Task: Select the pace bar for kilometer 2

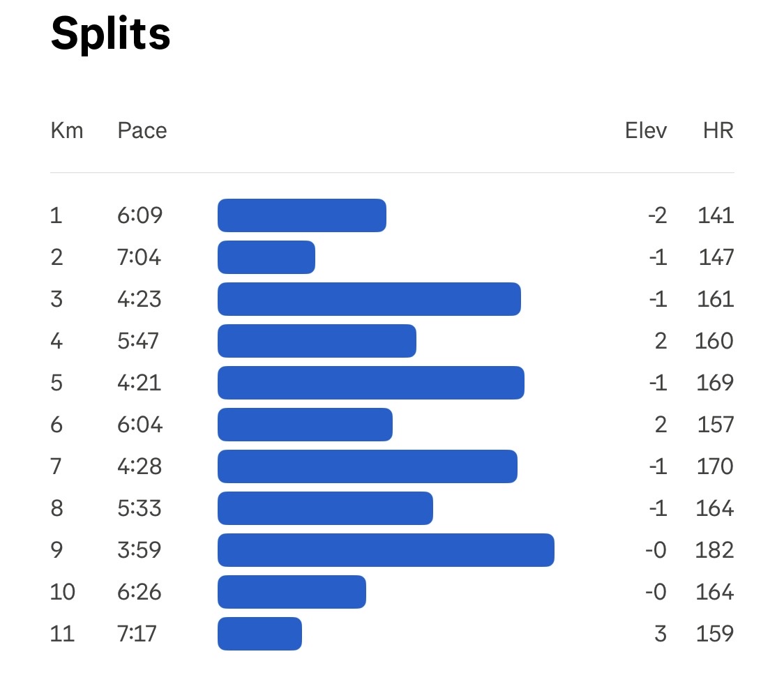Action: pyautogui.click(x=266, y=257)
